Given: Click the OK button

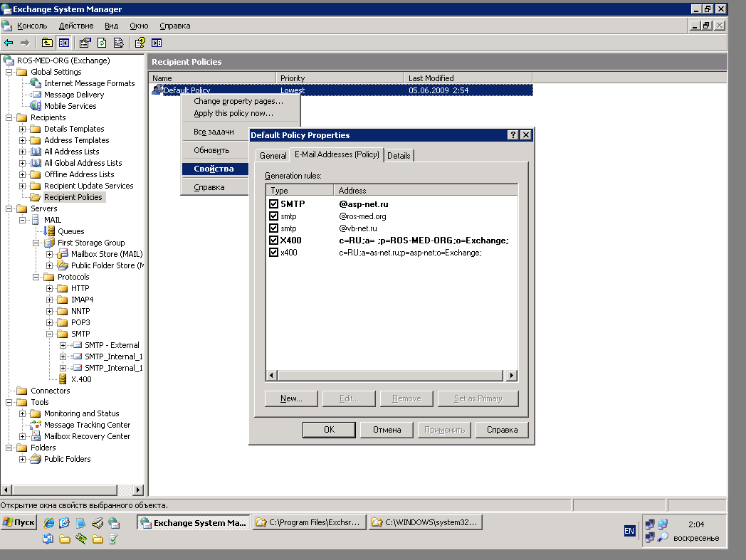Looking at the screenshot, I should click(x=330, y=430).
